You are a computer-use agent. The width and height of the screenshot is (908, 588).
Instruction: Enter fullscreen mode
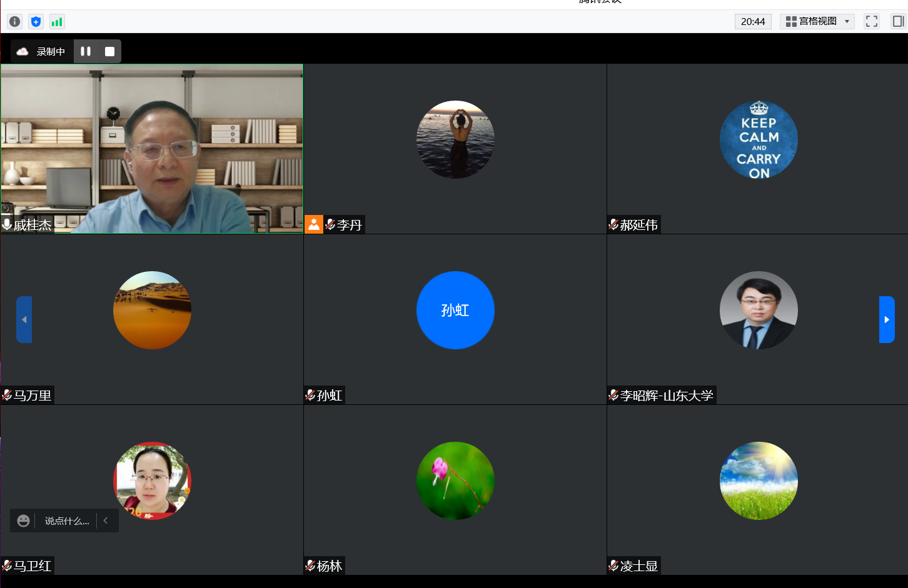tap(871, 21)
